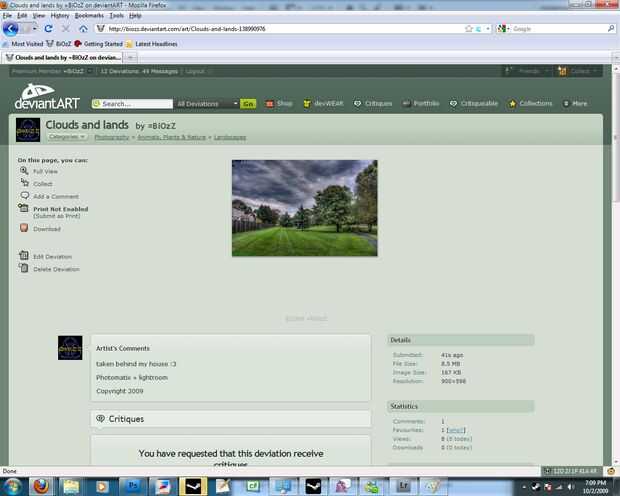Click the search magnifier in Google box
The width and height of the screenshot is (620, 496).
[x=611, y=28]
